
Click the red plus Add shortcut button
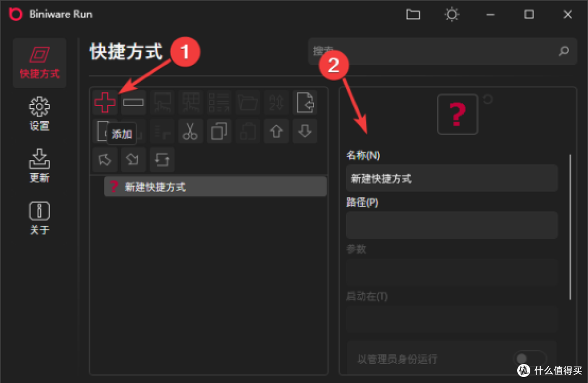pyautogui.click(x=105, y=102)
